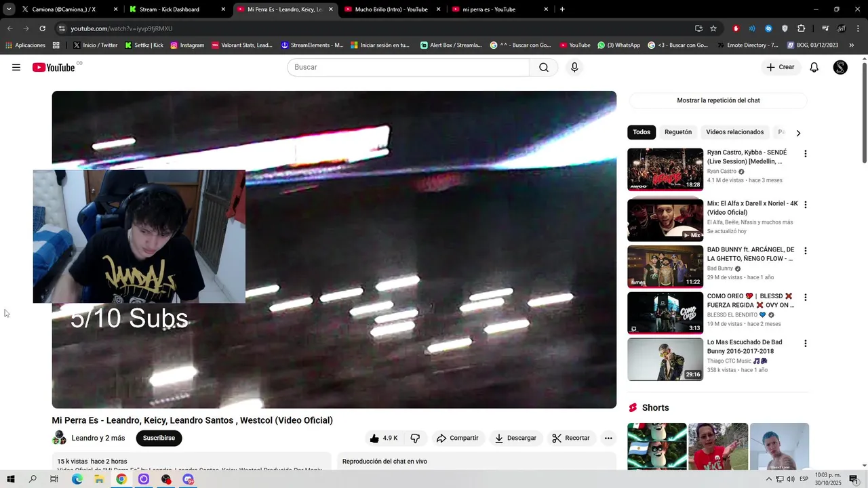Like the video with thumbs up
The image size is (868, 488).
384,438
